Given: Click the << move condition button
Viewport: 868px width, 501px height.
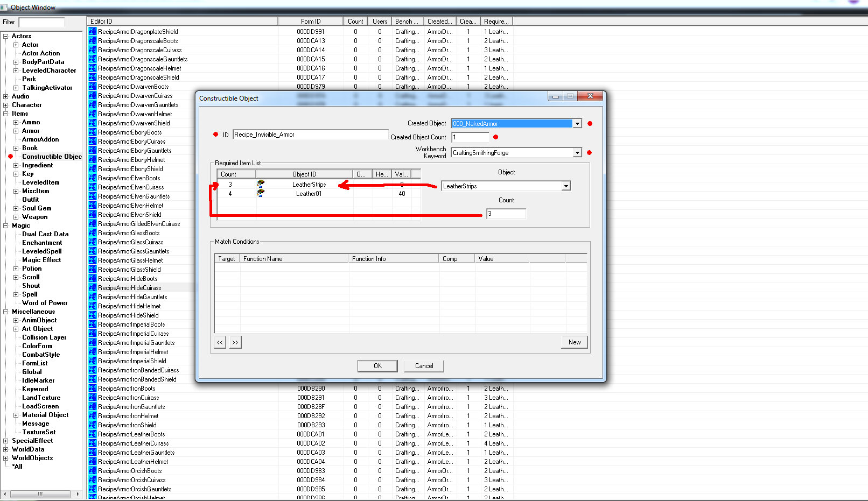Looking at the screenshot, I should pyautogui.click(x=220, y=342).
